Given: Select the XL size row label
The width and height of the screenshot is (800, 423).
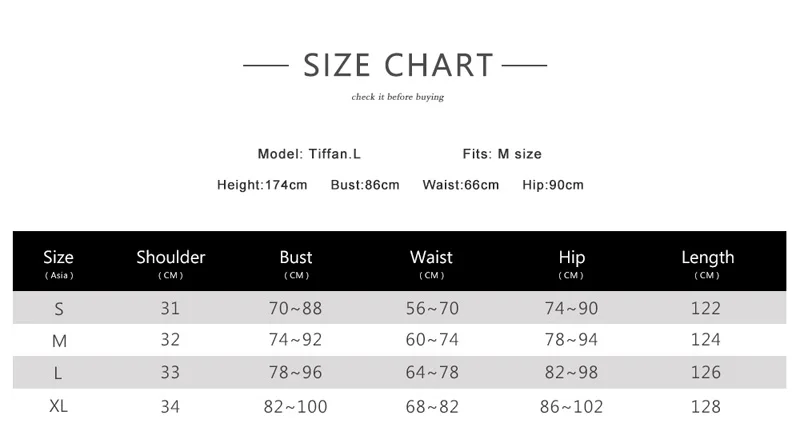Looking at the screenshot, I should 59,407.
